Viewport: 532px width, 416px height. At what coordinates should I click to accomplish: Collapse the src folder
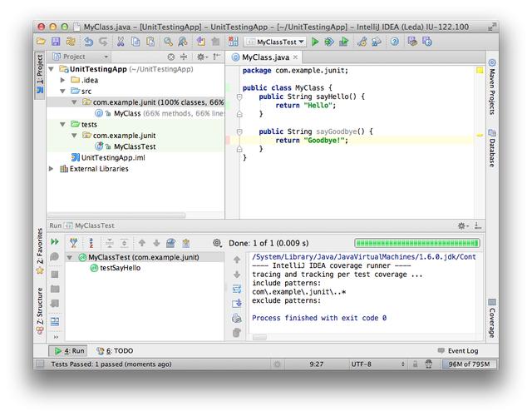(62, 91)
